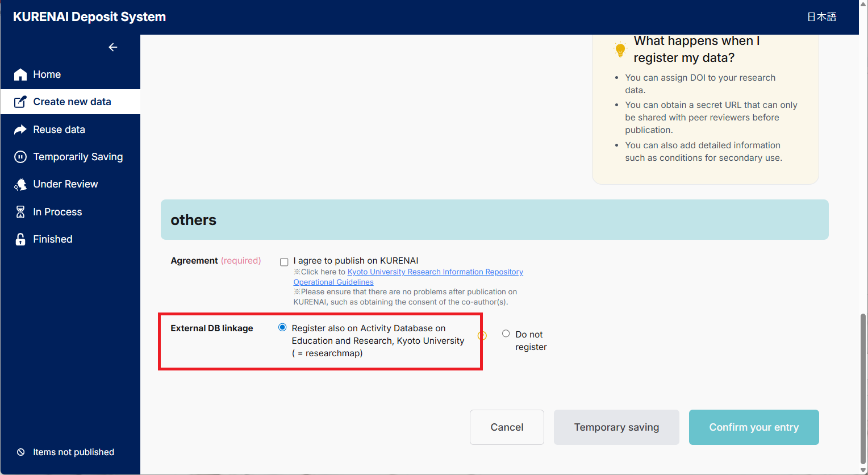Switch the interface language to 日本語
Image resolution: width=868 pixels, height=475 pixels.
[821, 16]
